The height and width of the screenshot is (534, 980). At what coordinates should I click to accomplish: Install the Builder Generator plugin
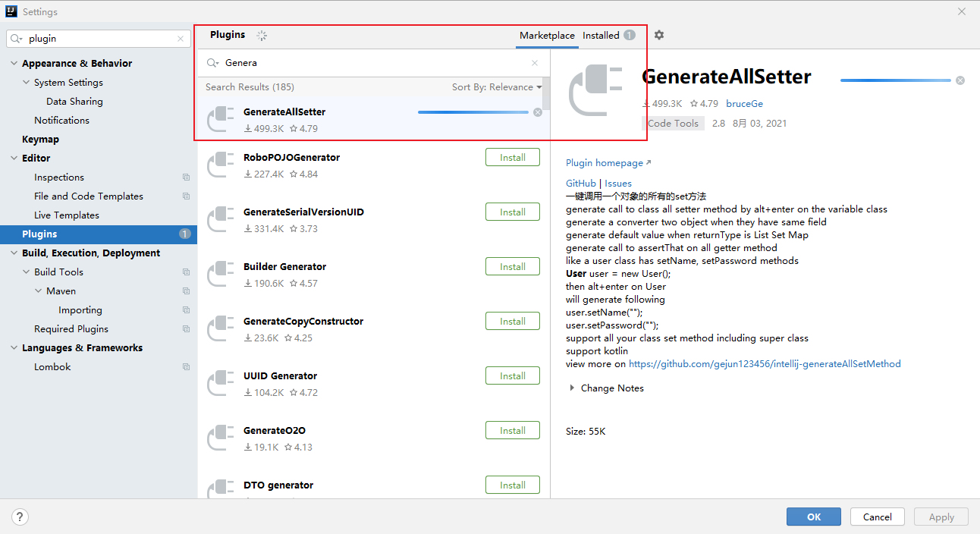point(513,267)
